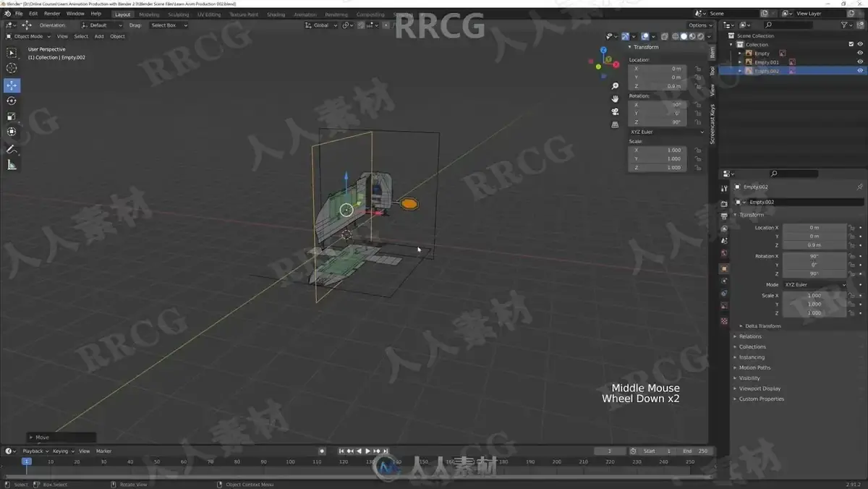Image resolution: width=868 pixels, height=489 pixels.
Task: Switch to the Modeling workspace tab
Action: [149, 14]
